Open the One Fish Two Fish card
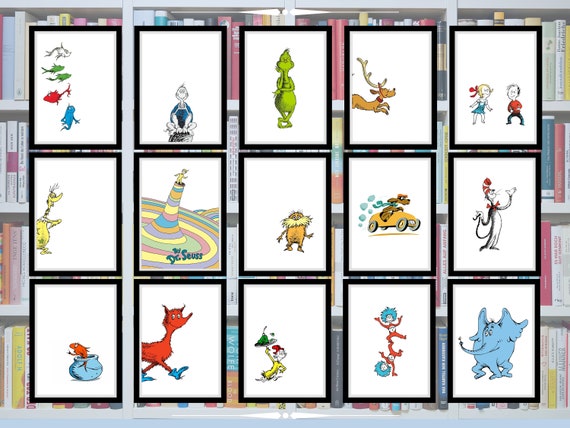This screenshot has height=428, width=570. [76, 88]
